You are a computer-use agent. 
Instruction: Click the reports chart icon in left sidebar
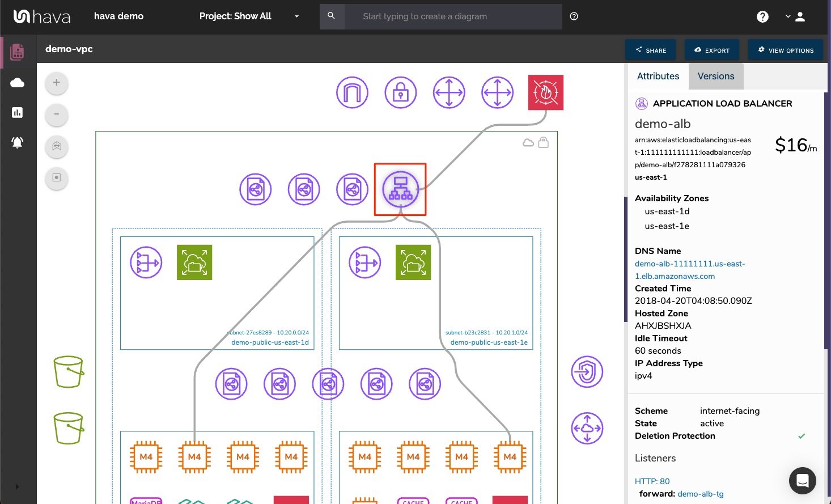[18, 112]
